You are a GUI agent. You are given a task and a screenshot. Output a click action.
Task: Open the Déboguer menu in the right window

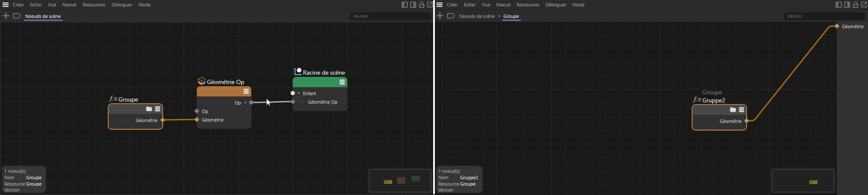556,5
